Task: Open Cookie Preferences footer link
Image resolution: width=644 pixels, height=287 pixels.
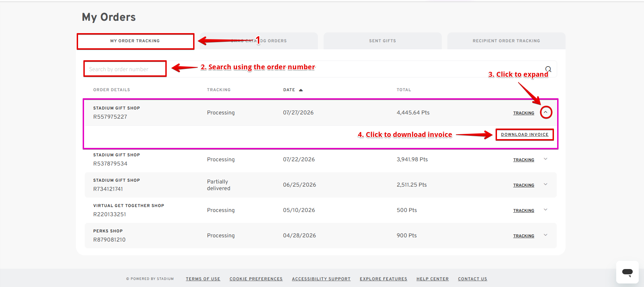Action: (256, 279)
